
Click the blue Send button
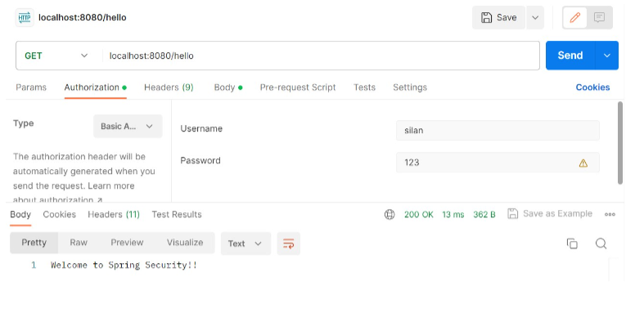[570, 56]
